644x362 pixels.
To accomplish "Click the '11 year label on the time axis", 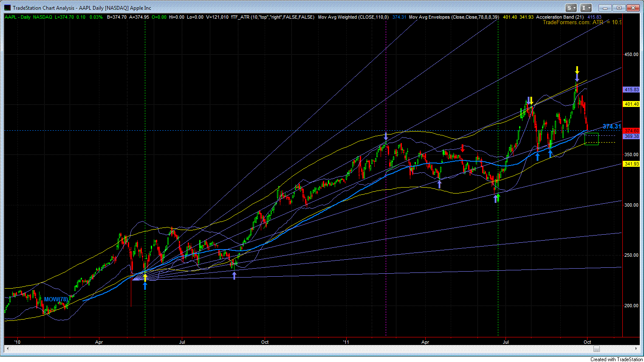I will (346, 342).
